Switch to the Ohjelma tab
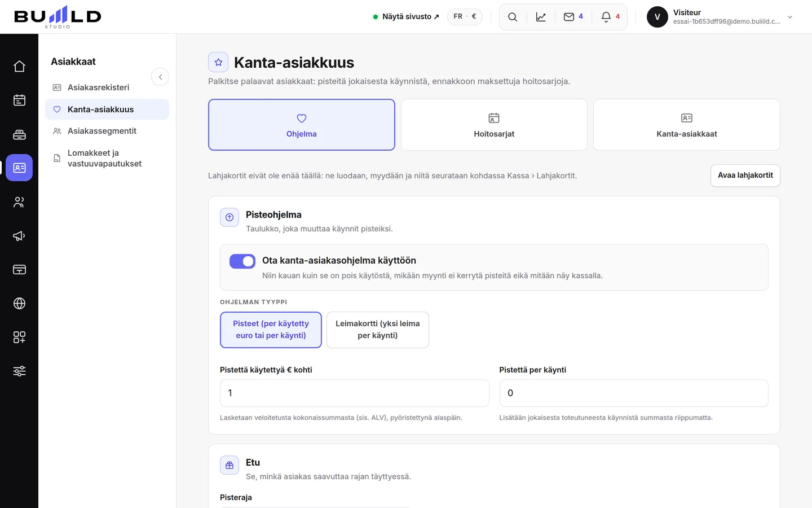Viewport: 812px width, 508px height. tap(302, 125)
